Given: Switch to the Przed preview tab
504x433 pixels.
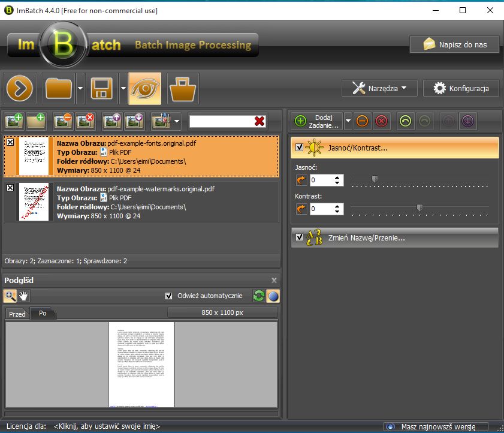Looking at the screenshot, I should click(17, 314).
